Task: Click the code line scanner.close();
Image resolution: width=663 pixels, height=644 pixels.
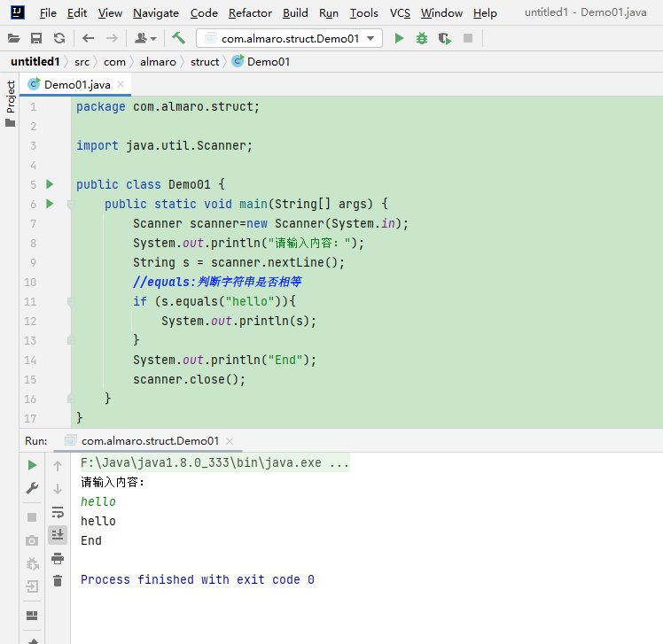Action: point(189,379)
